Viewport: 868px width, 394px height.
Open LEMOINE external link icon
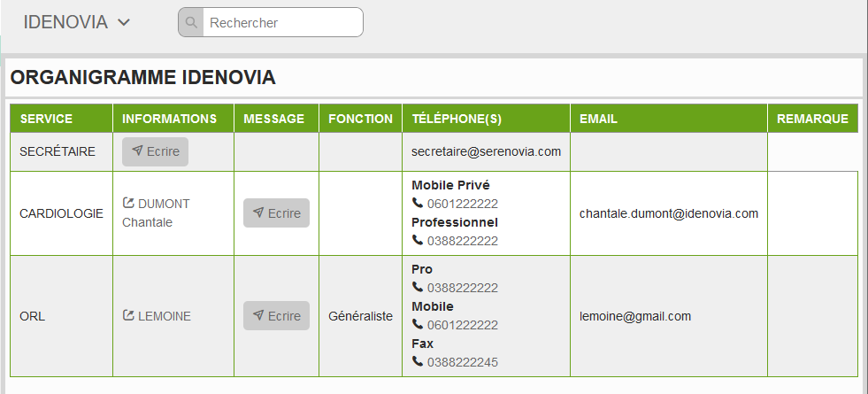coord(128,315)
